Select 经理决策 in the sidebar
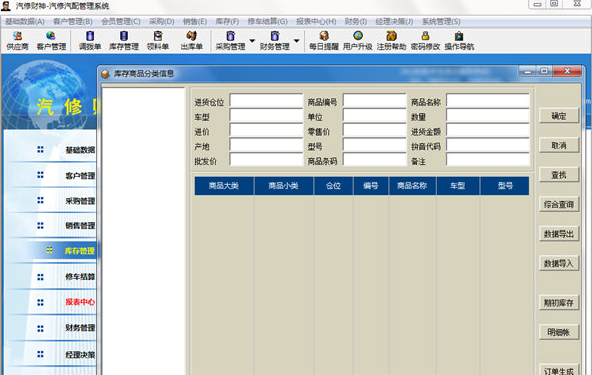The height and width of the screenshot is (375, 592). pos(80,355)
